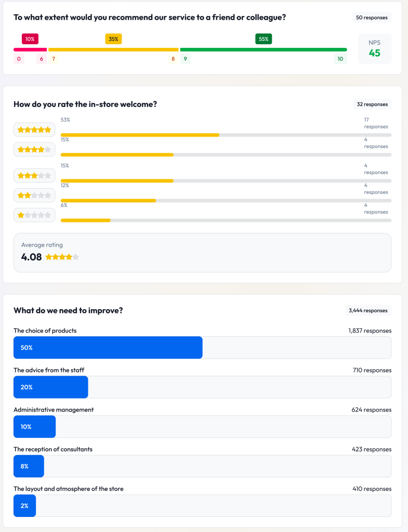Click the 3,444 responses badge
408x532 pixels.
coord(368,310)
